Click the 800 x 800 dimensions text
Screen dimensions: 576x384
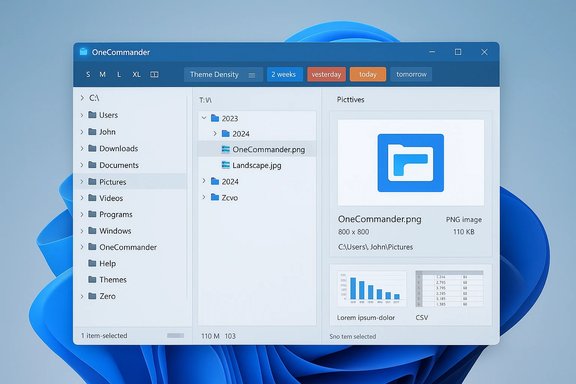353,232
